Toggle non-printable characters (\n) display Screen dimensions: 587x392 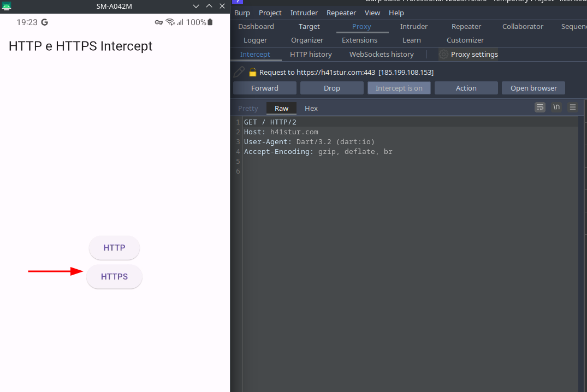pyautogui.click(x=556, y=107)
